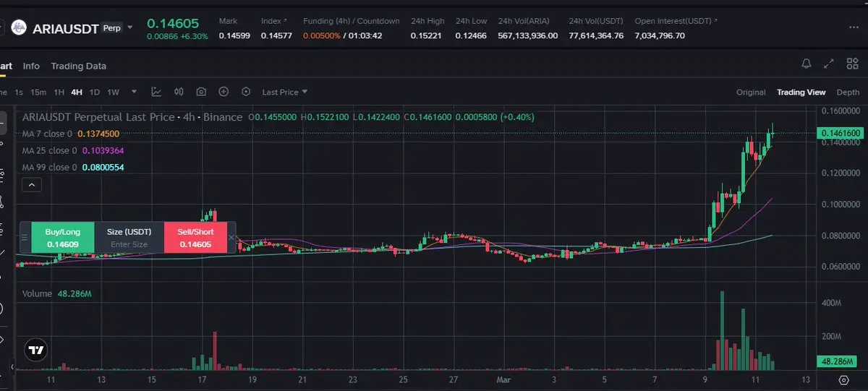This screenshot has height=391, width=868.
Task: Open the more time intervals dropdown
Action: [134, 92]
